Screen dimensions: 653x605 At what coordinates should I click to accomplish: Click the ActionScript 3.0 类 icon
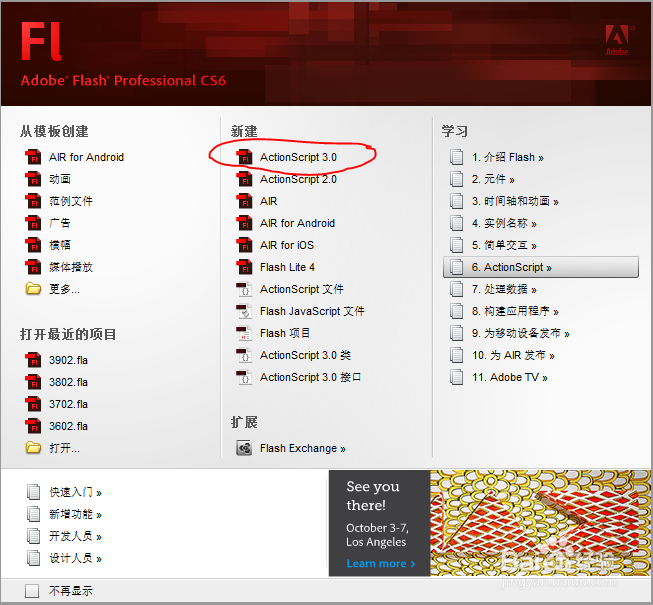click(244, 355)
